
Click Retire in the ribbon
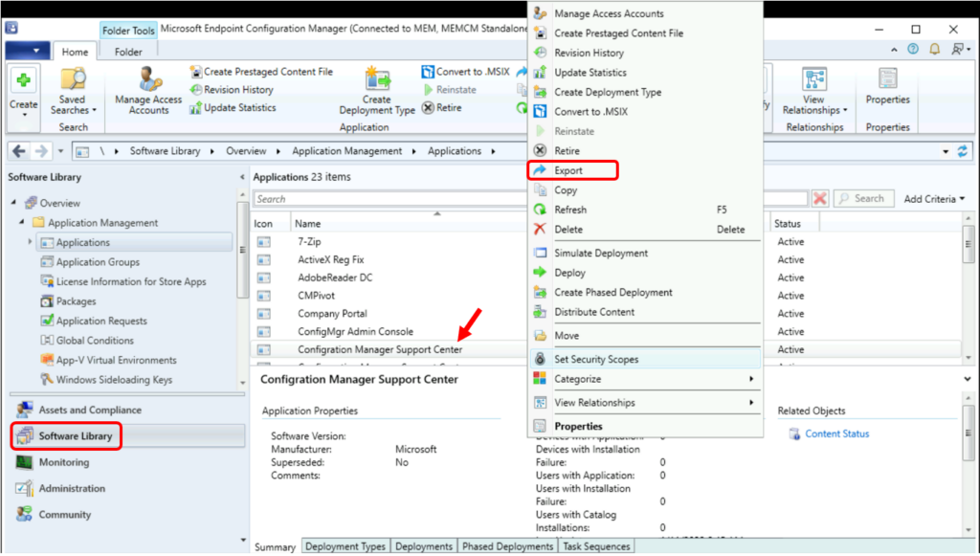coord(442,108)
